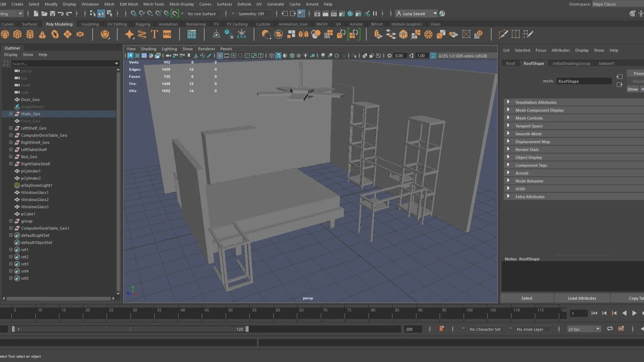The width and height of the screenshot is (644, 362).
Task: Click the Load Attributes button
Action: [x=582, y=298]
